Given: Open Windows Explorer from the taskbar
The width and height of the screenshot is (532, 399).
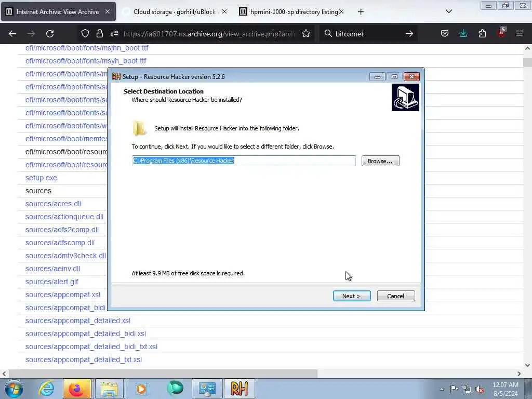Looking at the screenshot, I should 109,389.
